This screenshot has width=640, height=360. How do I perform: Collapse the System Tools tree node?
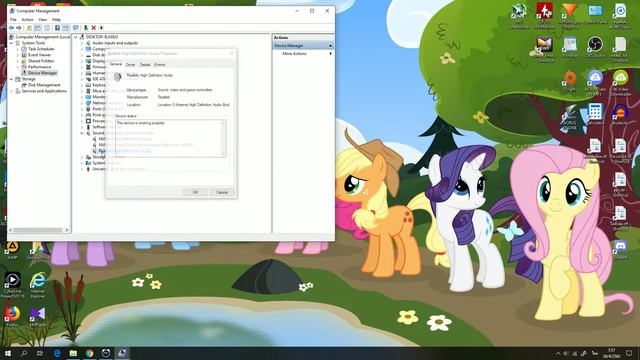tap(11, 43)
